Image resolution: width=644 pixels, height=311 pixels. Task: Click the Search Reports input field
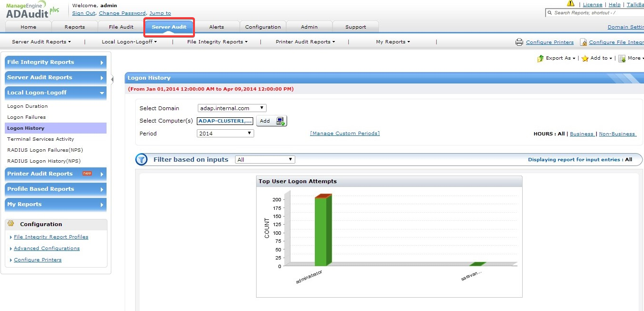[597, 13]
